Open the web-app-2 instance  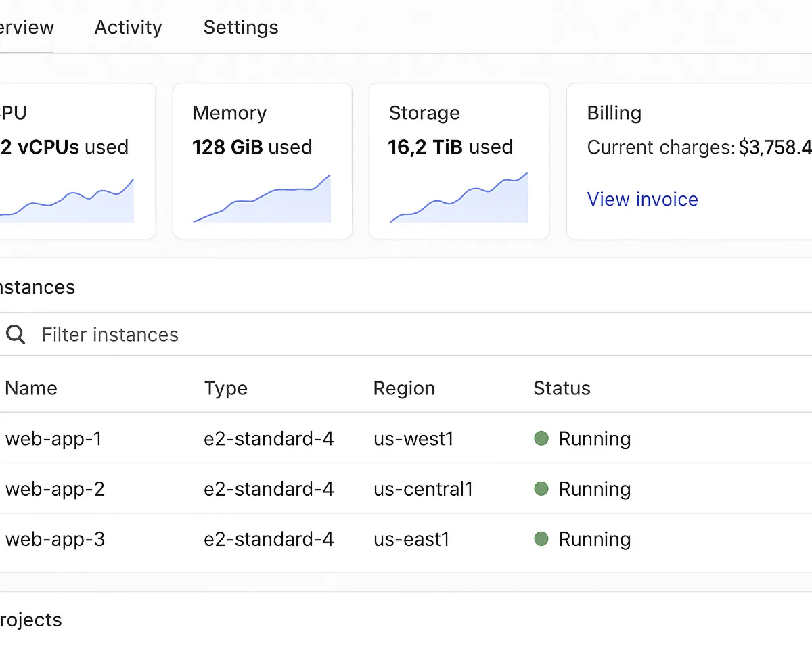tap(55, 489)
